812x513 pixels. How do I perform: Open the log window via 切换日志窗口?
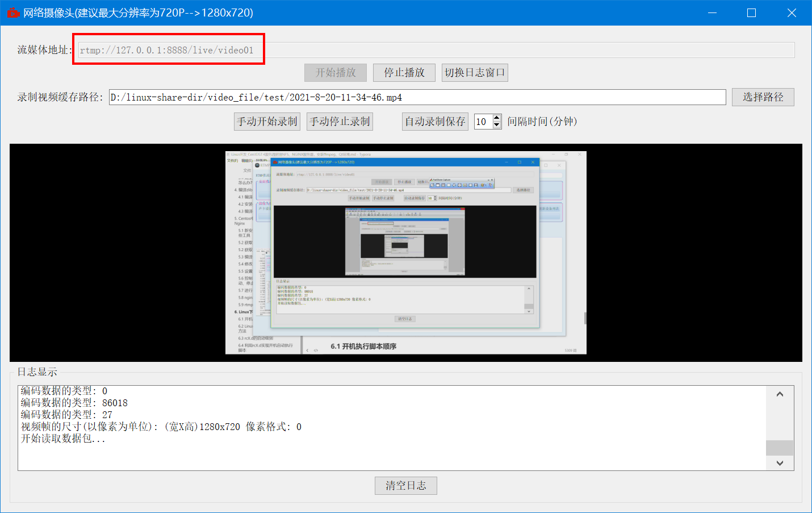coord(475,72)
